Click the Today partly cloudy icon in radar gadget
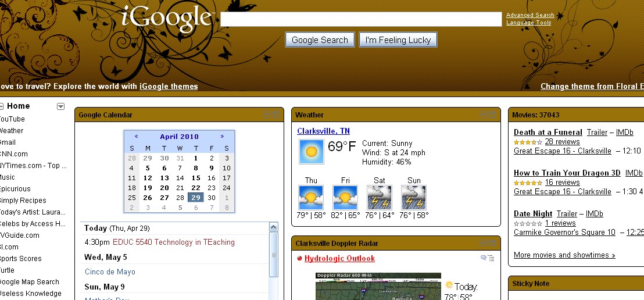The height and width of the screenshot is (300, 644). pyautogui.click(x=449, y=285)
